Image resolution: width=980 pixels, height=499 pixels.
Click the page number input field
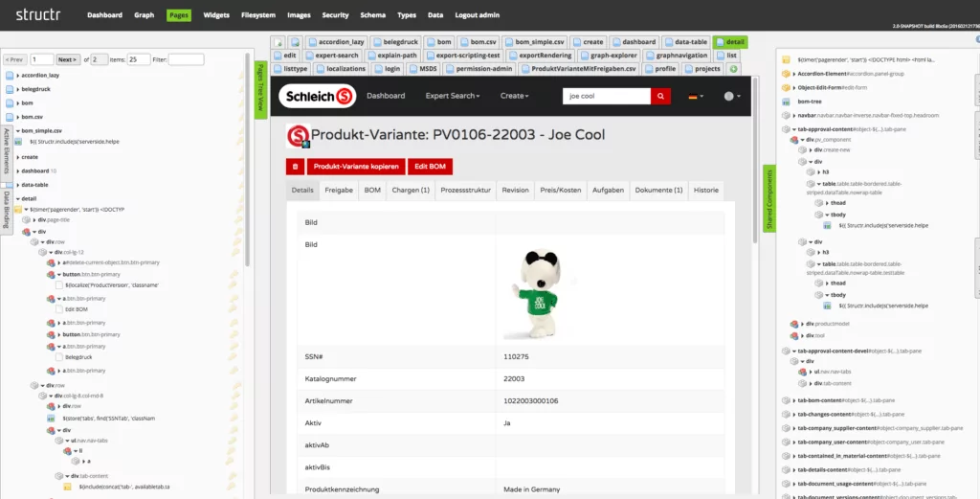pos(42,59)
